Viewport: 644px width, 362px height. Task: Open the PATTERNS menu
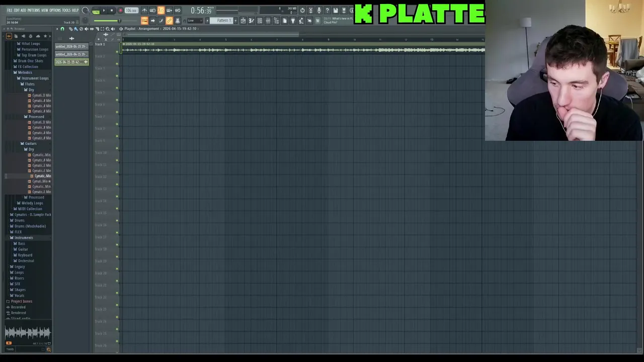tap(34, 10)
